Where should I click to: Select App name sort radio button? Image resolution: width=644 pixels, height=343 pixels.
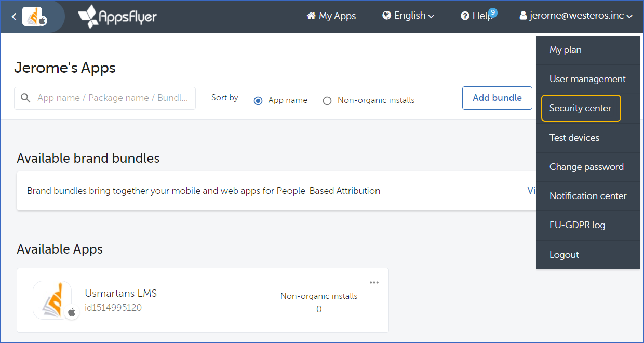tap(258, 100)
